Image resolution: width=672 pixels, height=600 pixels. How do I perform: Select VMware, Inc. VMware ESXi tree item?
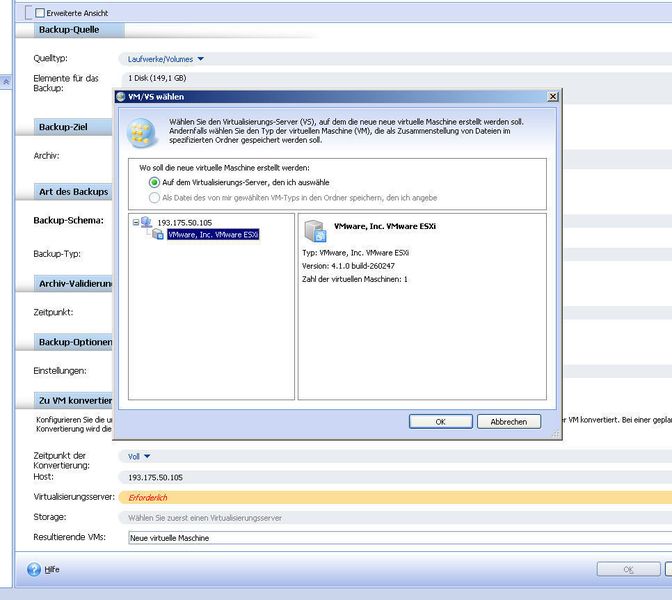coord(213,234)
